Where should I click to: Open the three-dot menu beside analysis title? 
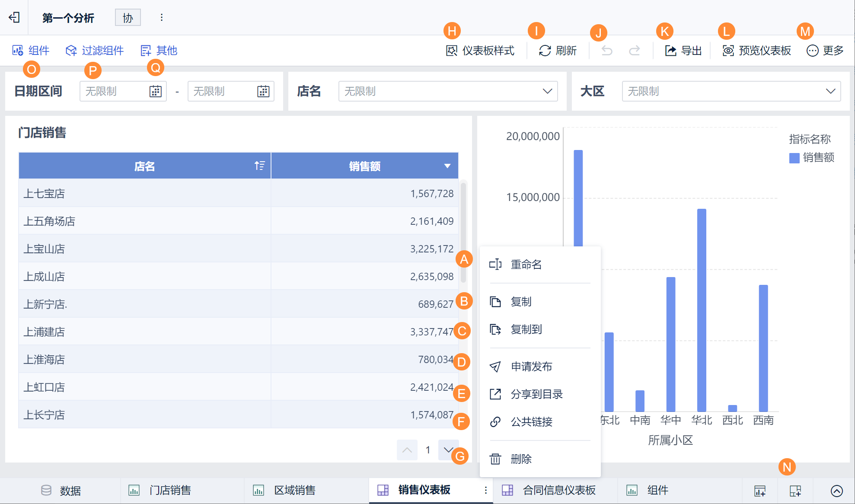coord(161,17)
